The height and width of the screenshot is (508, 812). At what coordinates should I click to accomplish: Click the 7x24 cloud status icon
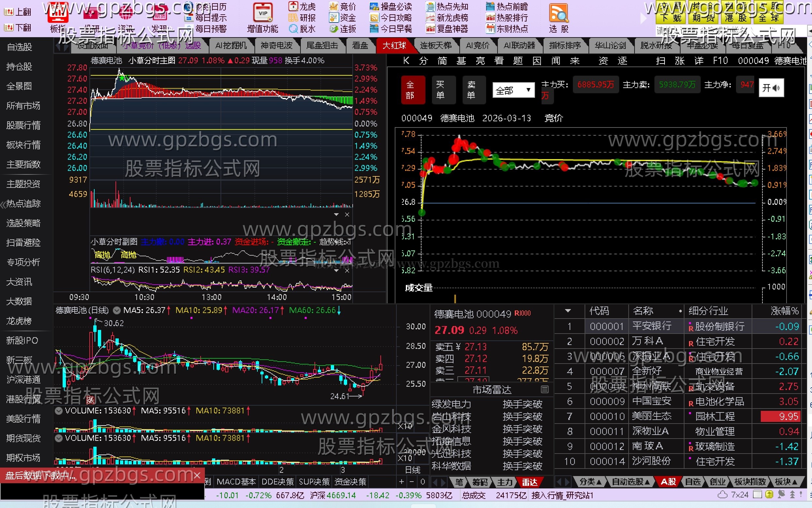click(722, 495)
